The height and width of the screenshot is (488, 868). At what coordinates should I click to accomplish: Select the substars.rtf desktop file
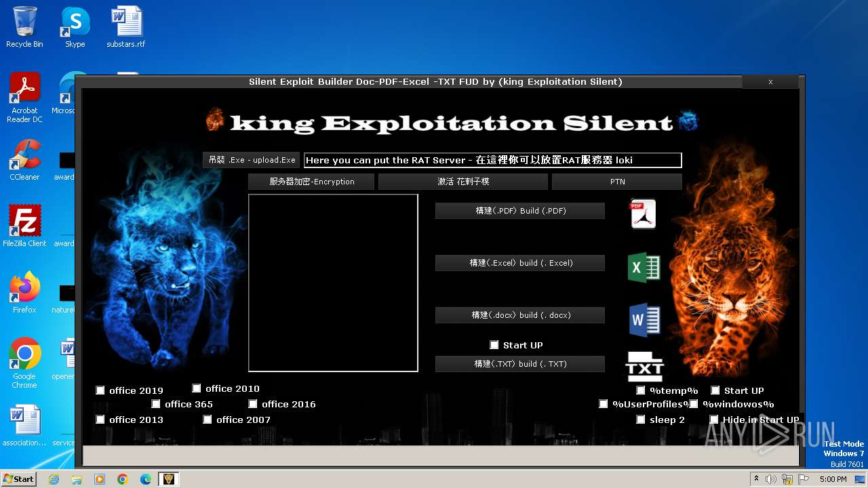126,28
